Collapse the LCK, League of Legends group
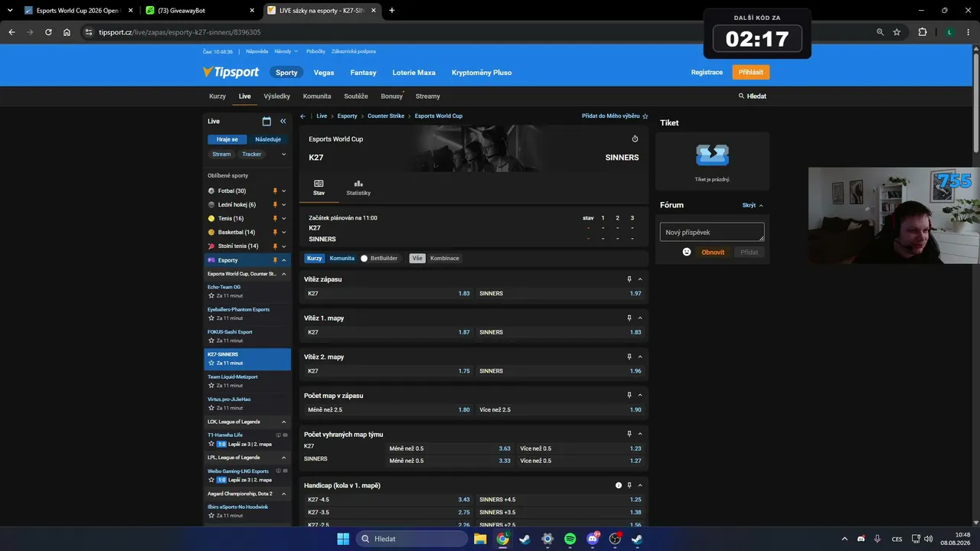 pyautogui.click(x=284, y=422)
